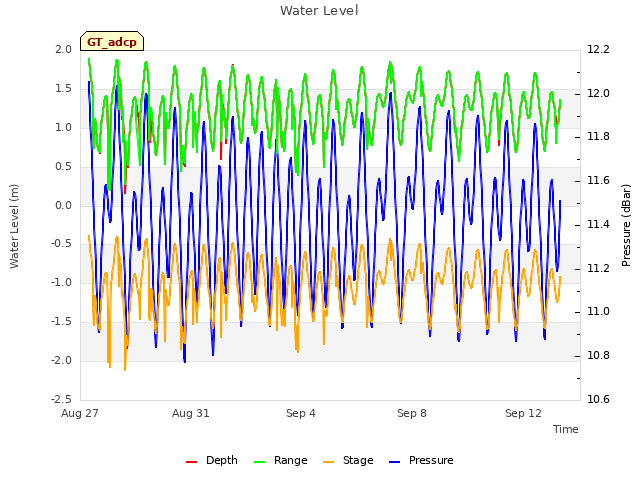Click the Sep 12 date tick label
This screenshot has width=640, height=480.
click(523, 413)
